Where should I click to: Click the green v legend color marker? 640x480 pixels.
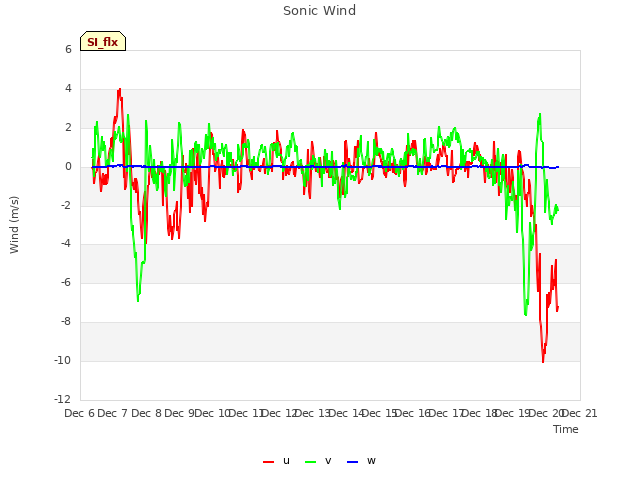pyautogui.click(x=310, y=462)
